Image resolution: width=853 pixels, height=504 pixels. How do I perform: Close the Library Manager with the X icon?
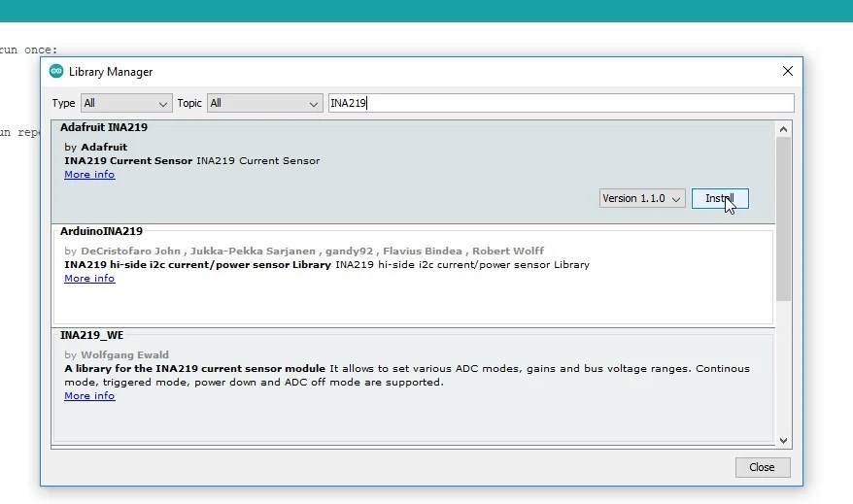[787, 72]
